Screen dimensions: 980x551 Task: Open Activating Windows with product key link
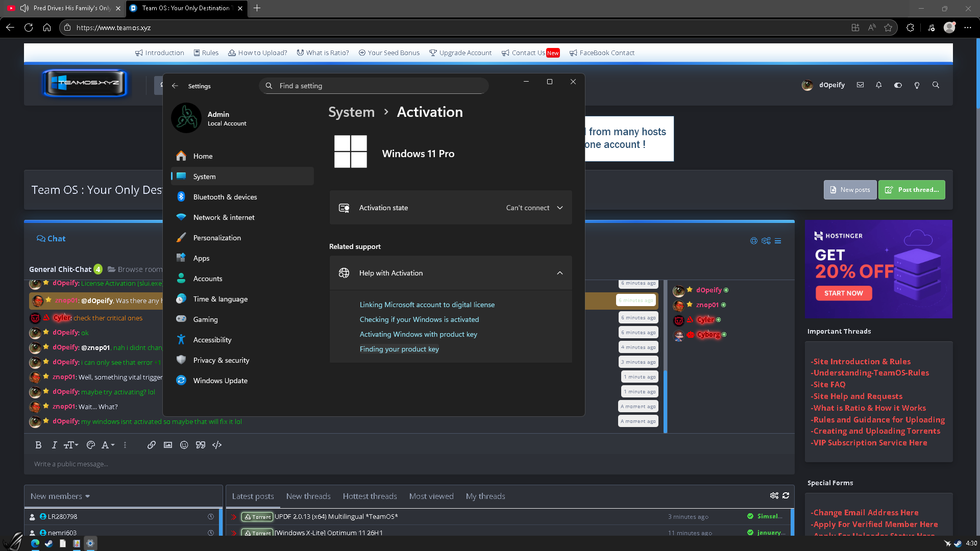point(418,334)
